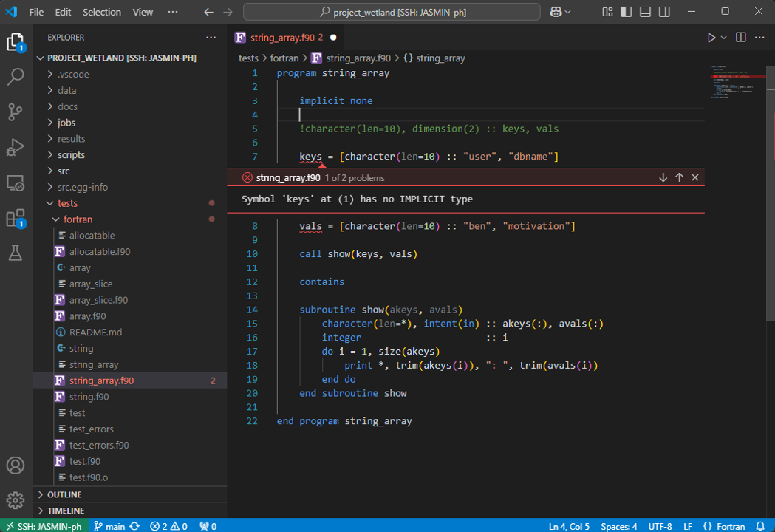Open the Source Control view
Viewport: 775px width, 532px height.
(x=16, y=112)
